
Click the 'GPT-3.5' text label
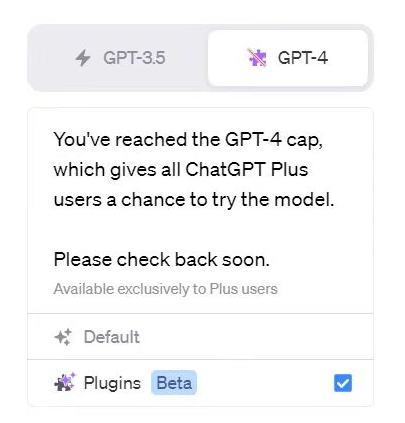click(x=134, y=58)
